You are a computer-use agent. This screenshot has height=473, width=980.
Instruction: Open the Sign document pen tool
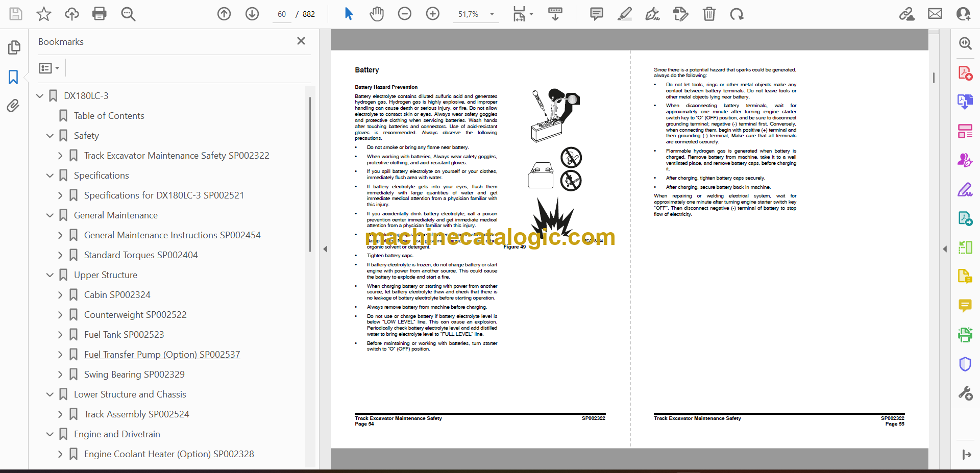(652, 14)
